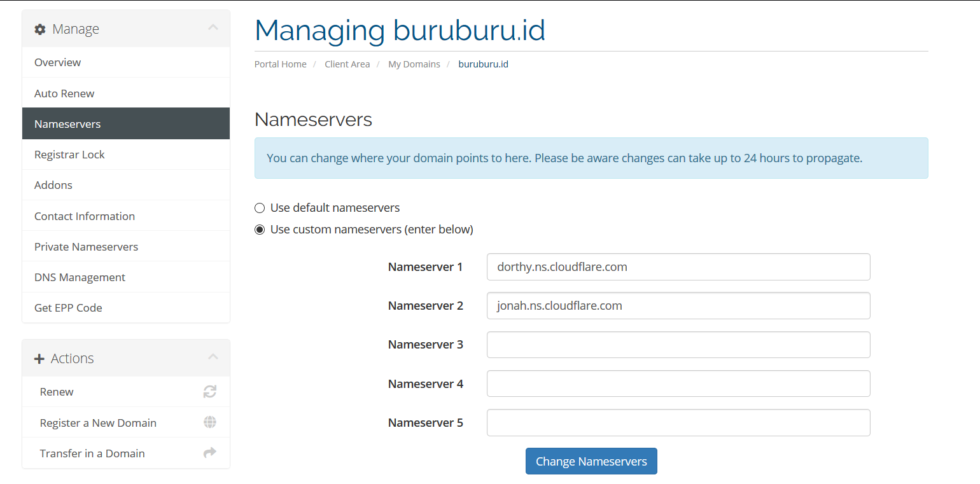Viewport: 980px width, 484px height.
Task: Collapse the Manage panel chevron
Action: (x=213, y=27)
